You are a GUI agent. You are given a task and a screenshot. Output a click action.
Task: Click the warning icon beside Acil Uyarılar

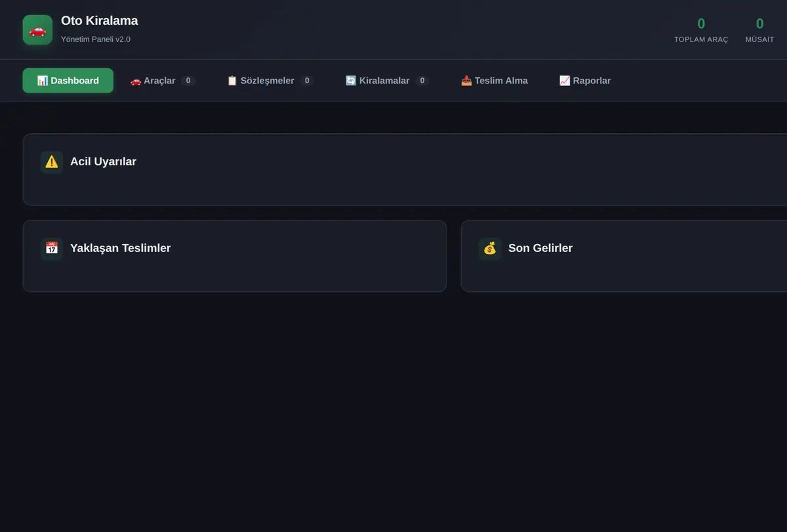point(52,162)
